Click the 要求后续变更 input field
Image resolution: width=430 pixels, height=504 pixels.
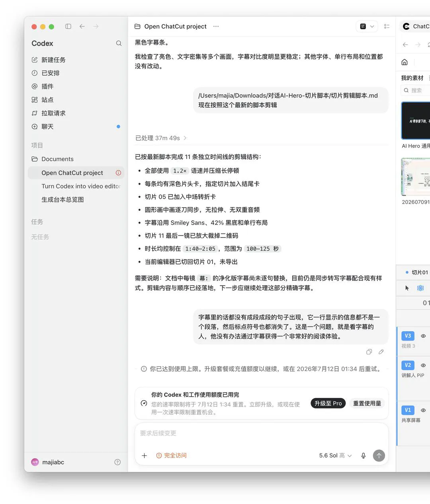(x=261, y=433)
